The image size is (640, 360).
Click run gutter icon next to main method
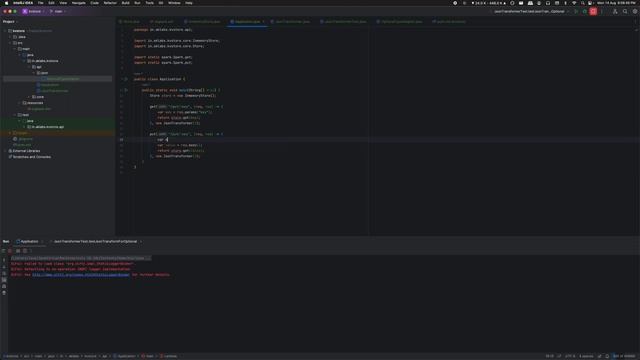126,90
